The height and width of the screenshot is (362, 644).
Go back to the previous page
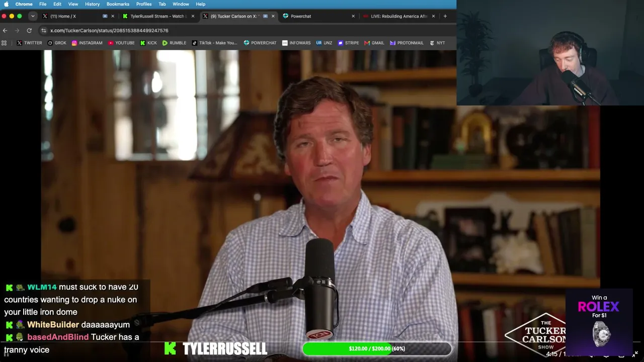(5, 30)
